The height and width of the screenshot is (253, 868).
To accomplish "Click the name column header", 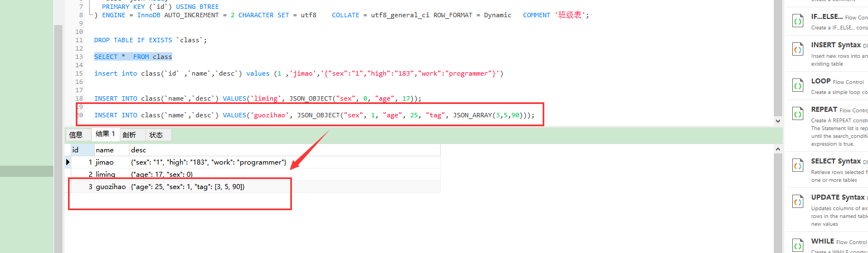I will [x=111, y=150].
